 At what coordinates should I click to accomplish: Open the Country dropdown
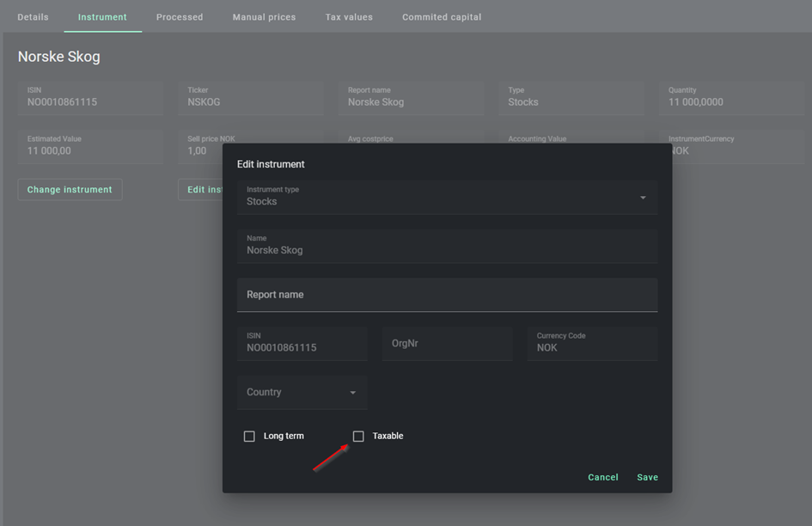pos(302,393)
